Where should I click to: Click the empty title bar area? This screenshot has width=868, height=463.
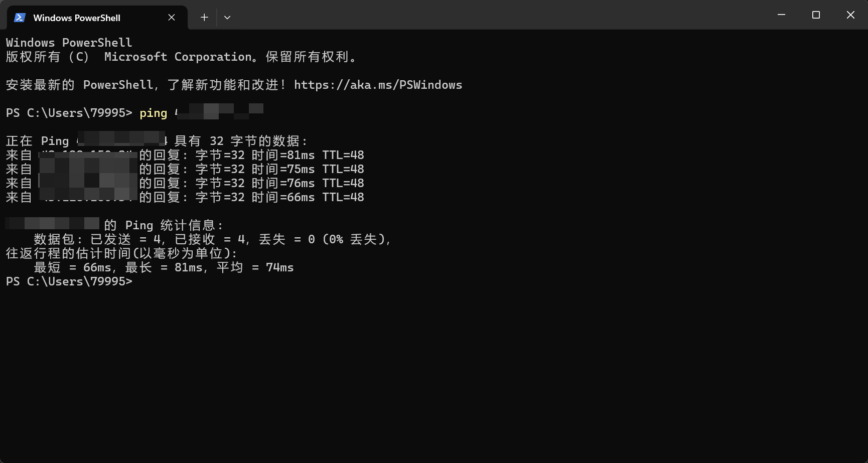pos(502,15)
